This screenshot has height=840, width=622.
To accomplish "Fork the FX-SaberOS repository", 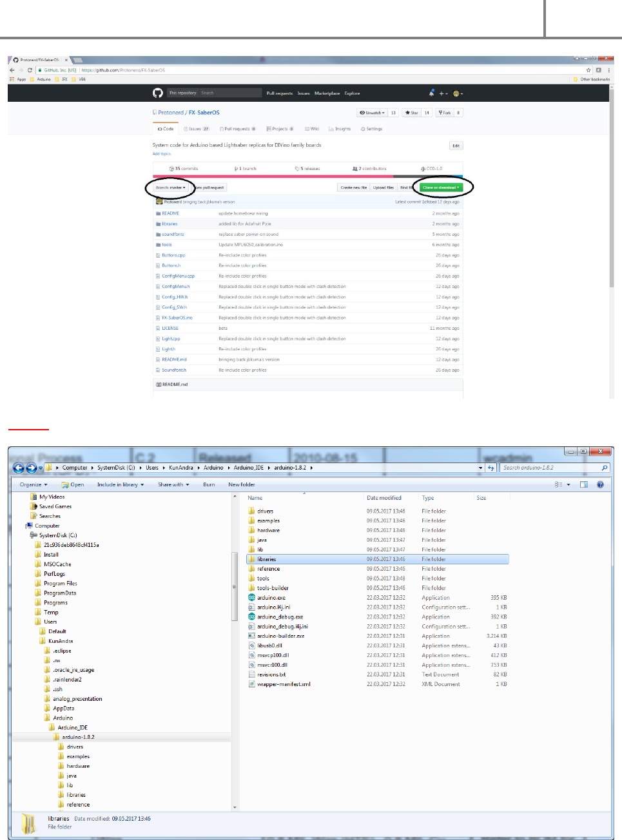I will coord(445,113).
